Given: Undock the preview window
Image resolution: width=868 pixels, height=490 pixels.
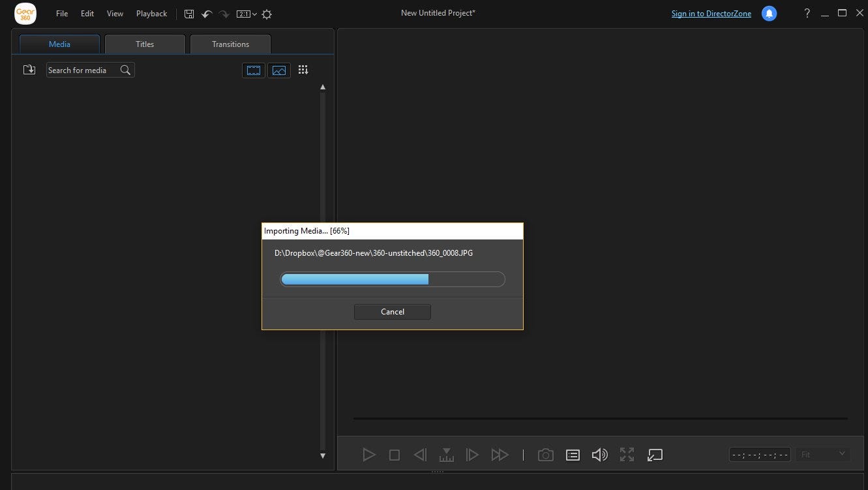Looking at the screenshot, I should (655, 455).
